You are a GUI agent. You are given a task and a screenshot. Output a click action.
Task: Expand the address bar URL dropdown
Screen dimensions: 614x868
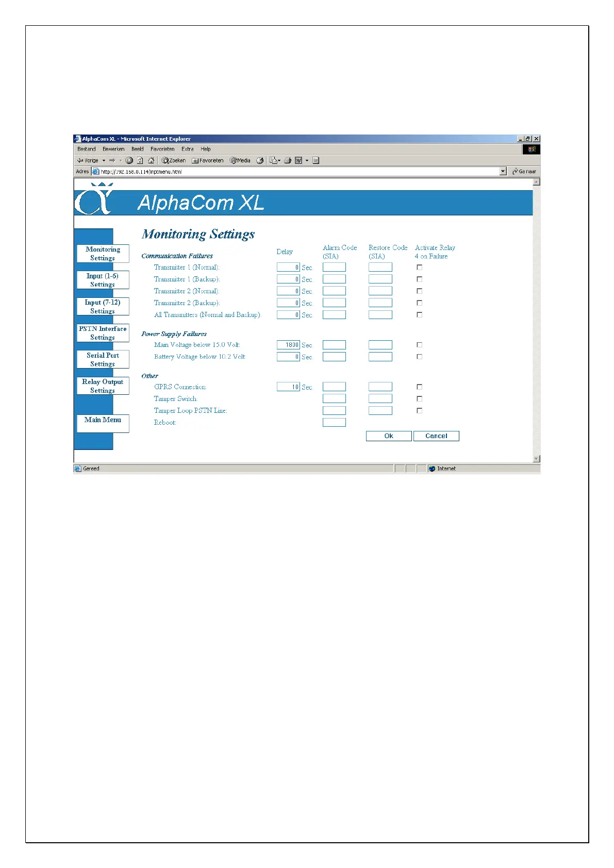[503, 172]
